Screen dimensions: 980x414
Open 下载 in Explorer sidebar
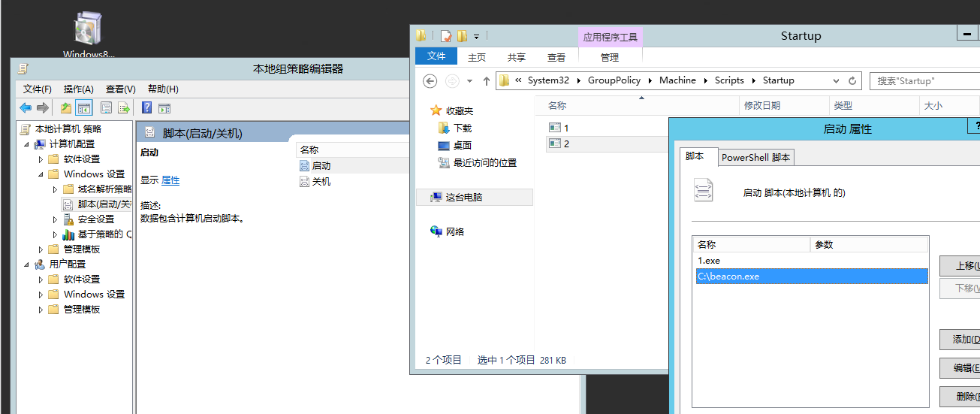pos(463,128)
